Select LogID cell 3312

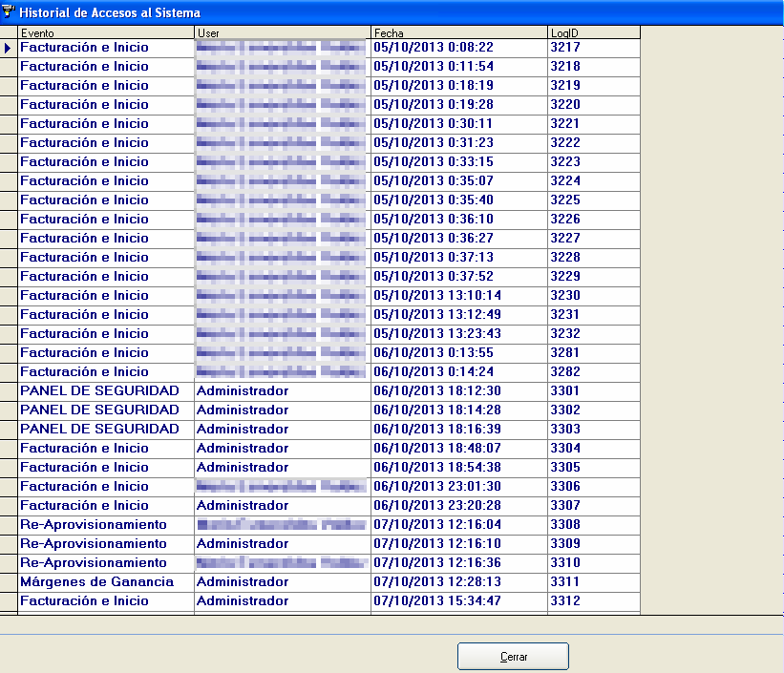pyautogui.click(x=593, y=601)
